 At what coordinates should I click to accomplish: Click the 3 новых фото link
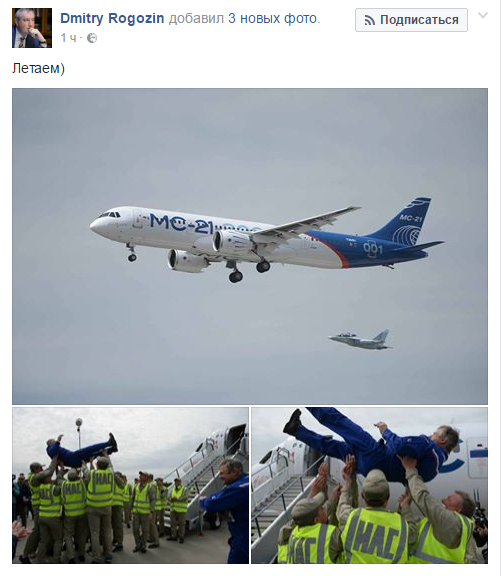(274, 18)
